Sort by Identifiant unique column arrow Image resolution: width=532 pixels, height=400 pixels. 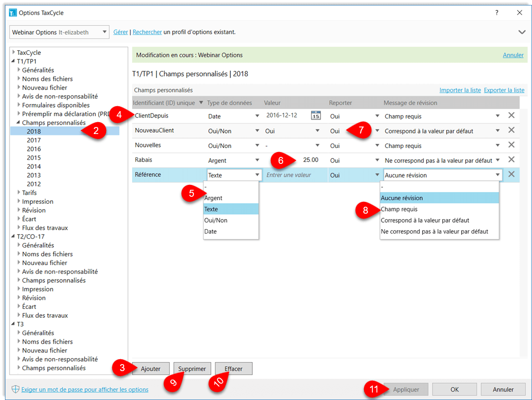(x=201, y=103)
